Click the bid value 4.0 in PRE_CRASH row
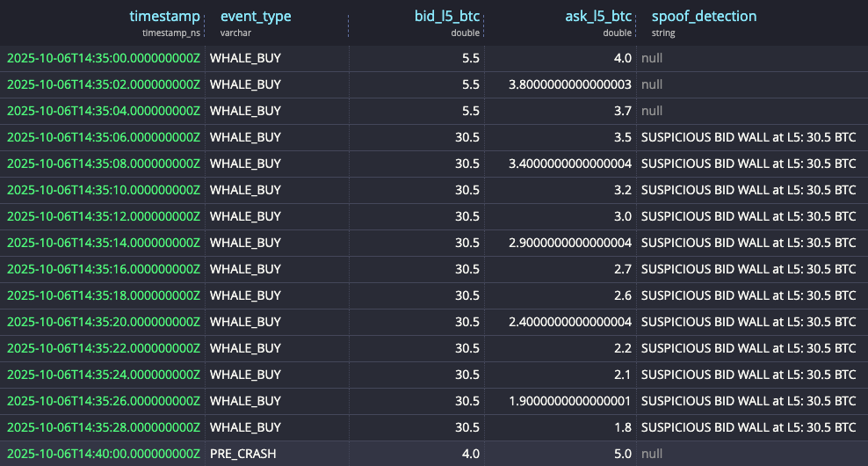Image resolution: width=868 pixels, height=466 pixels. (x=469, y=454)
